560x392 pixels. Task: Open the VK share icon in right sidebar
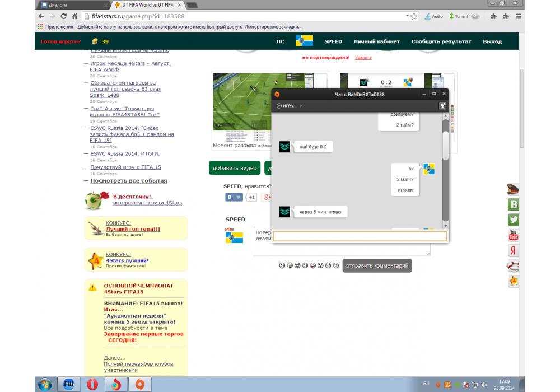[x=513, y=204]
